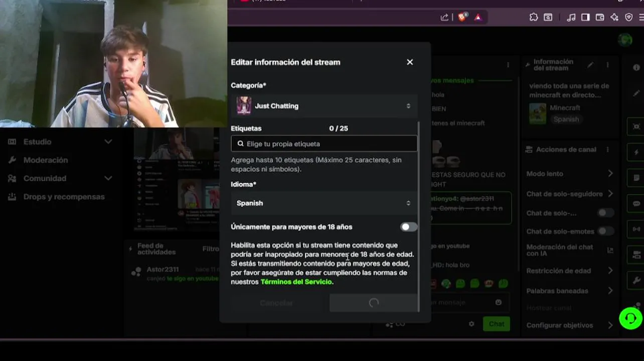644x361 pixels.
Task: Click the pencil edit icon in Información del stream
Action: (x=590, y=65)
